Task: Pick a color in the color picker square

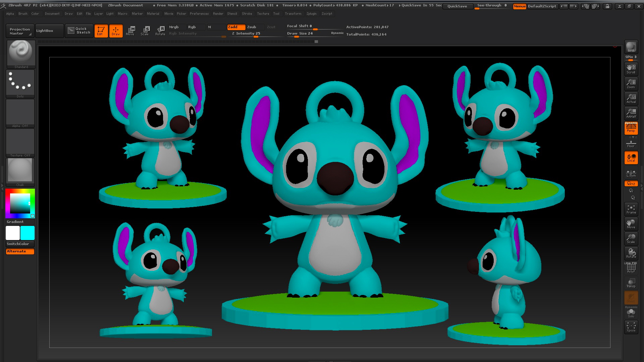Action: (x=20, y=203)
